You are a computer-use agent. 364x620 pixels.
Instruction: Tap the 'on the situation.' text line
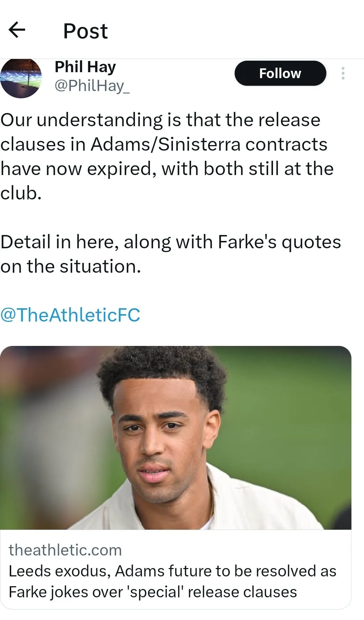pyautogui.click(x=71, y=266)
